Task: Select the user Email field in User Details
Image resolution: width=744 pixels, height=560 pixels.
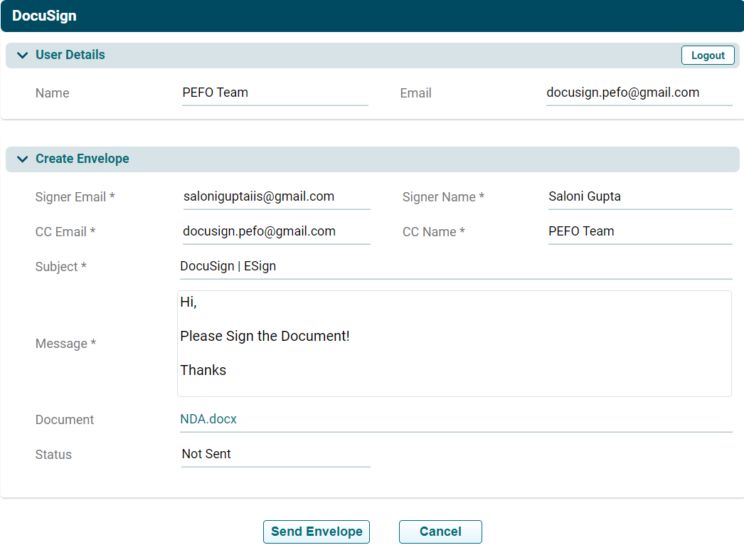Action: [x=638, y=93]
